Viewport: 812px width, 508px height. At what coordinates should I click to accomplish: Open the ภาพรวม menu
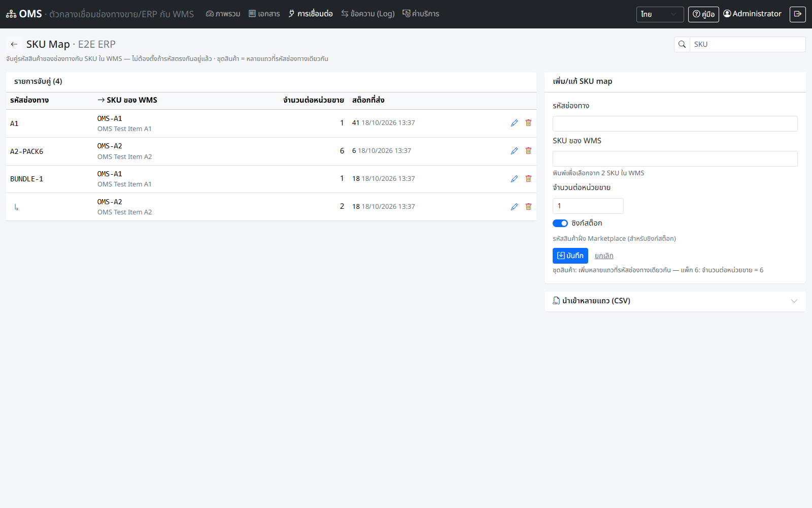(223, 14)
